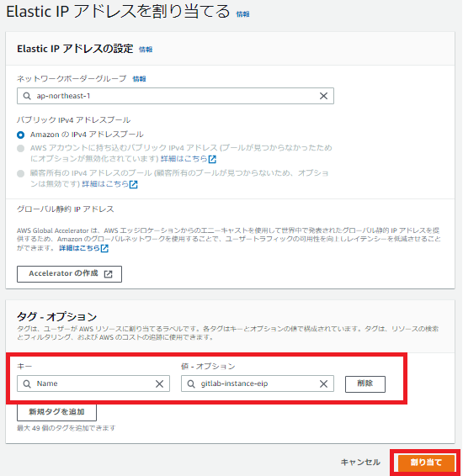463x476 pixels.
Task: Open the network border group combo box
Action: [175, 96]
